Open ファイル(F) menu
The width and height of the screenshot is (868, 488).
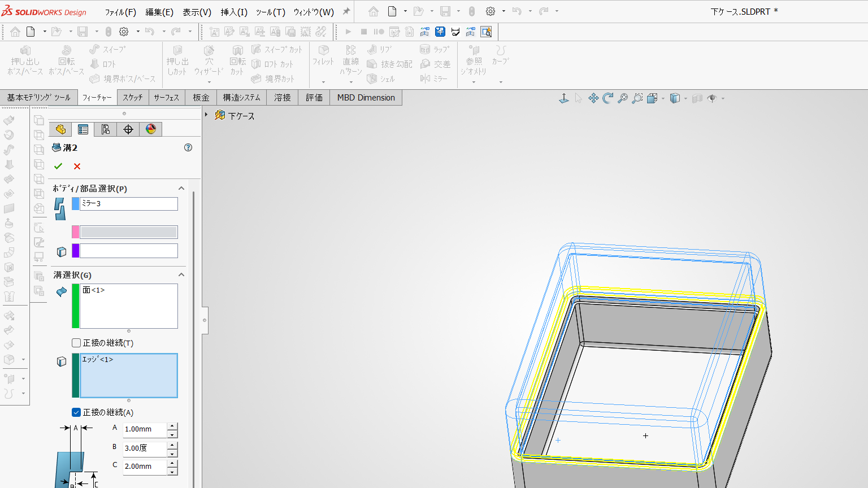(x=120, y=12)
